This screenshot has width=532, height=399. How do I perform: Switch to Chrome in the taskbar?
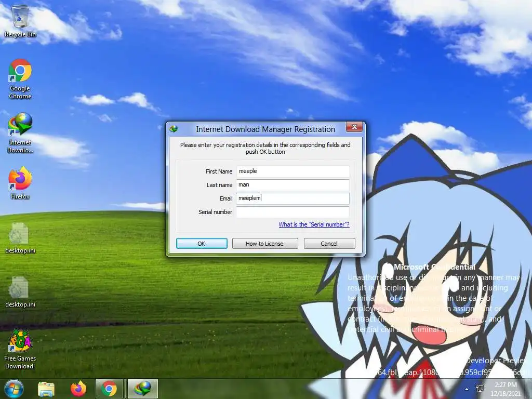pos(109,389)
